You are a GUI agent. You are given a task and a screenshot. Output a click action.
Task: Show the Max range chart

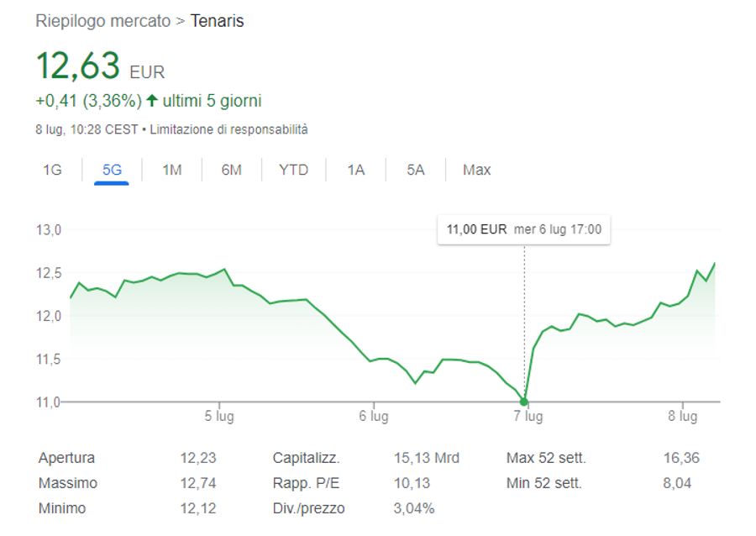(x=477, y=170)
